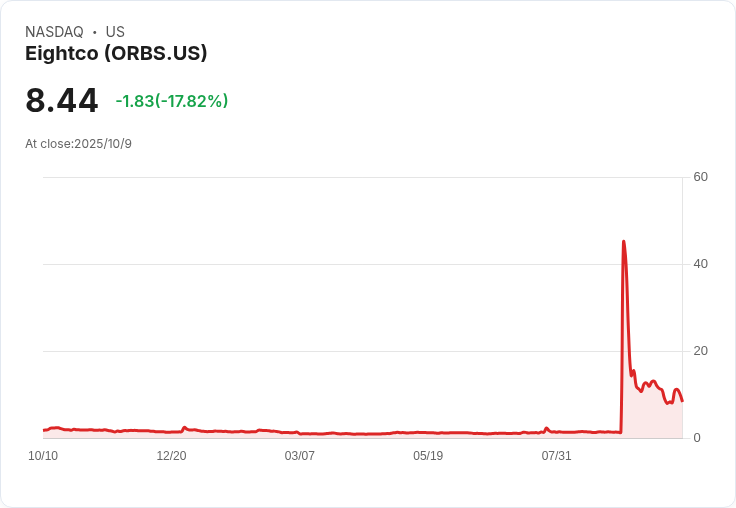The image size is (736, 508).
Task: Click the 0 y-axis label
Action: coord(697,438)
